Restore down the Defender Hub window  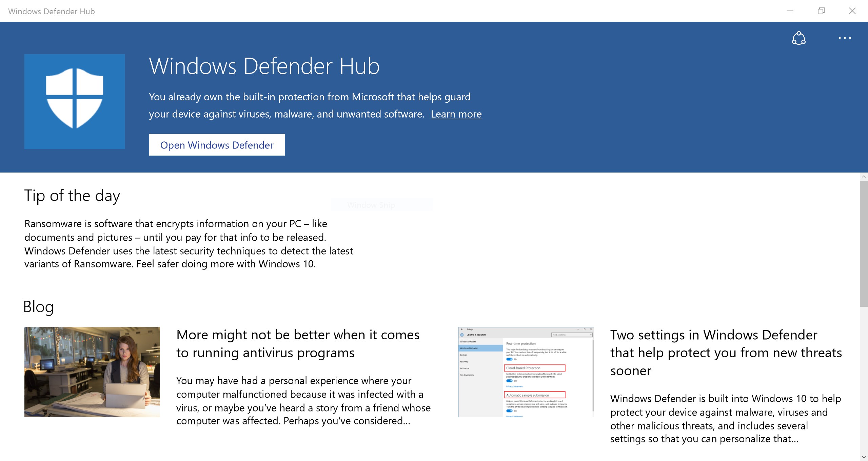pyautogui.click(x=821, y=11)
